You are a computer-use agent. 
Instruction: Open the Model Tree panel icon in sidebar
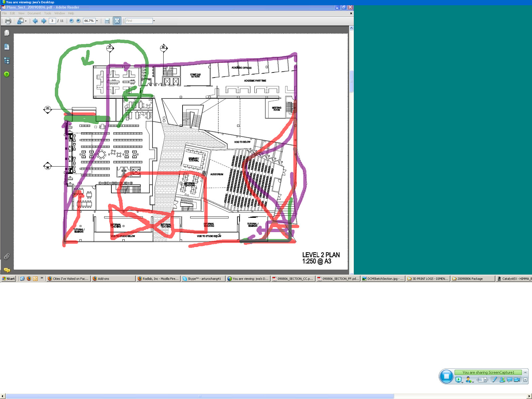click(x=7, y=61)
